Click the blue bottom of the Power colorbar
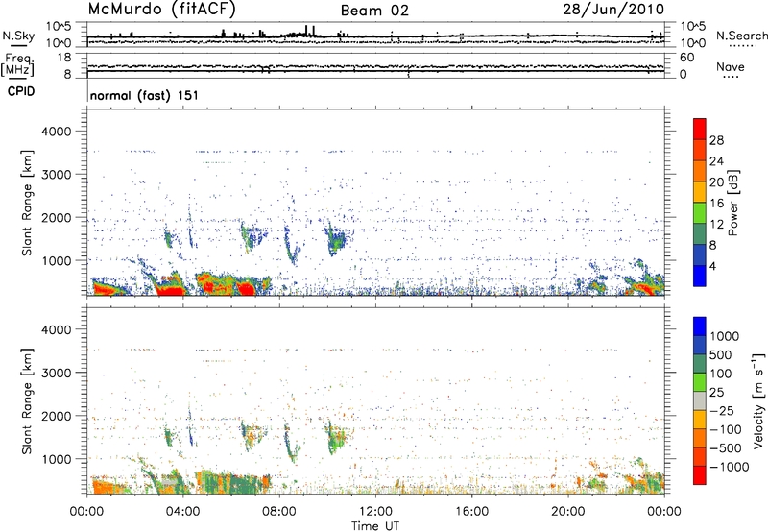The image size is (768, 532). pos(700,276)
